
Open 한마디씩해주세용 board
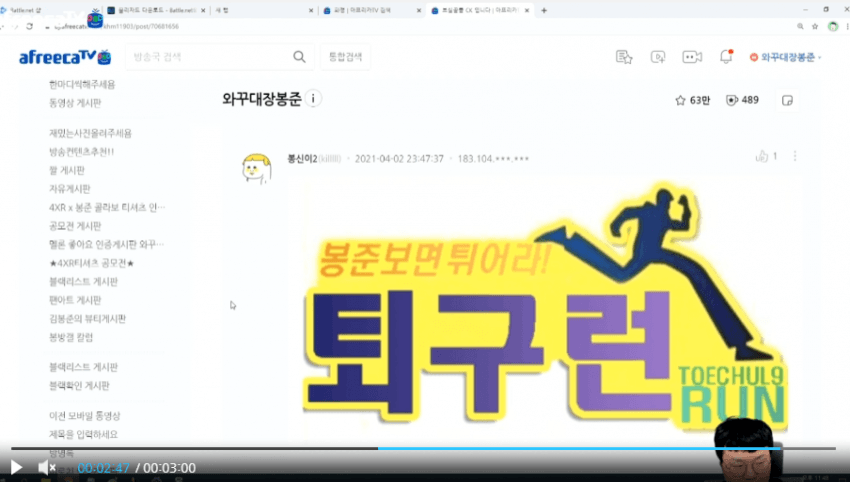tap(82, 85)
